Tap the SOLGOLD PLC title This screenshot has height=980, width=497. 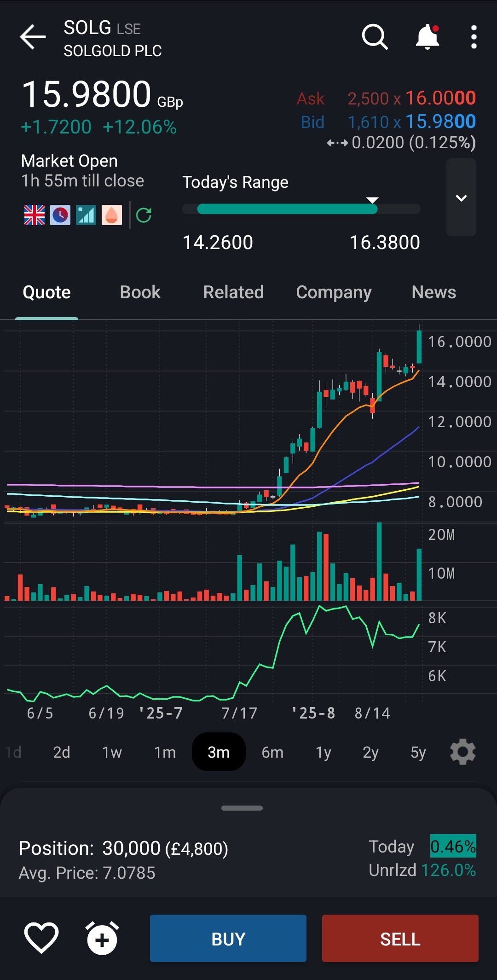click(113, 51)
